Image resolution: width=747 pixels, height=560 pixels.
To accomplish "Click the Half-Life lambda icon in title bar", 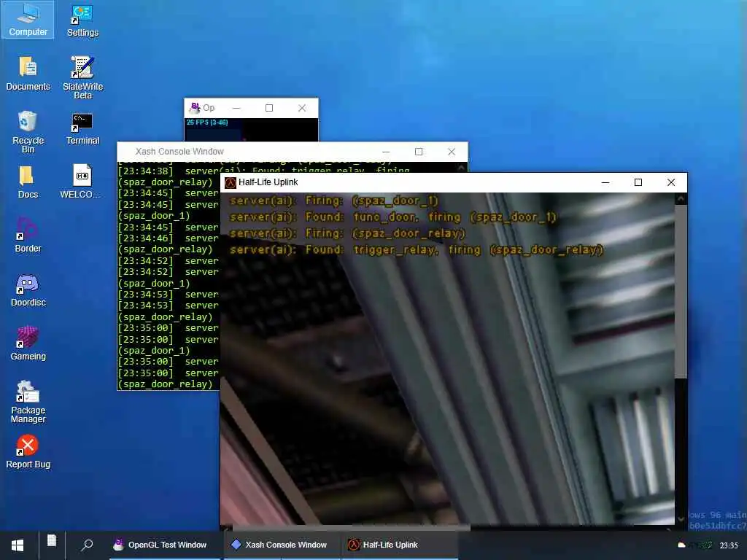I will 231,182.
